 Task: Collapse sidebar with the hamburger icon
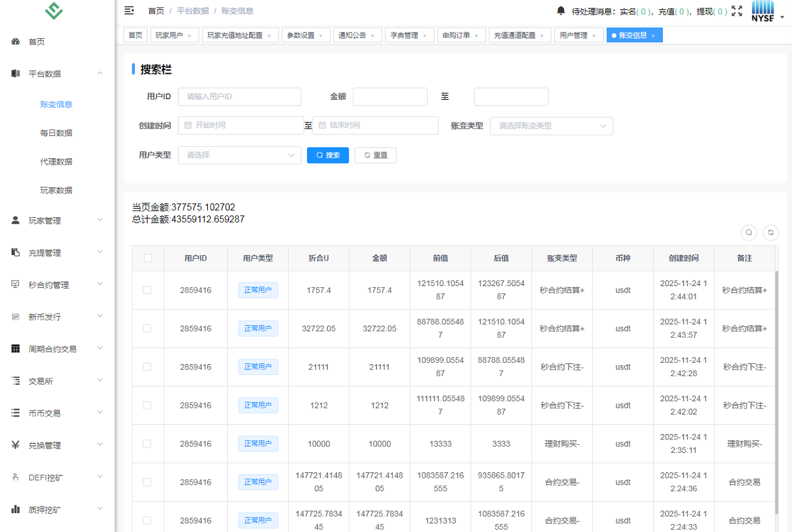129,10
